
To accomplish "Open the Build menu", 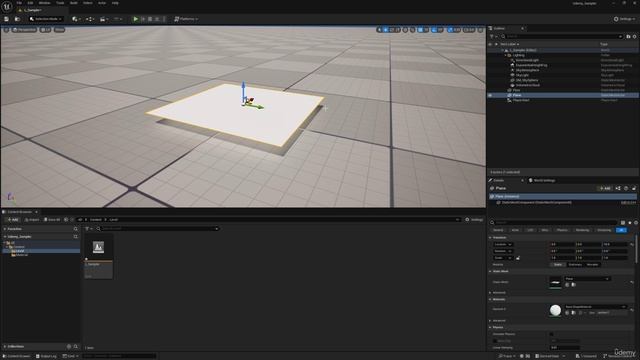I will (74, 3).
